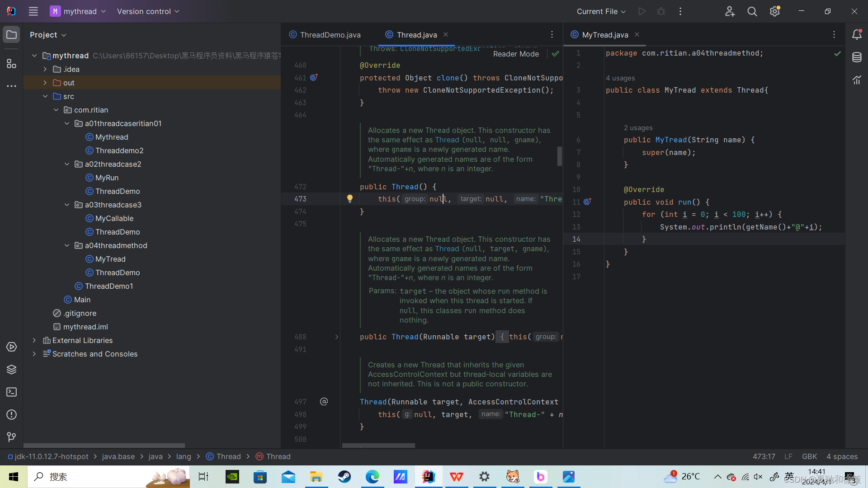Click the Thread.java vertical scrollbar thumb
The width and height of the screenshot is (868, 488).
[559, 156]
